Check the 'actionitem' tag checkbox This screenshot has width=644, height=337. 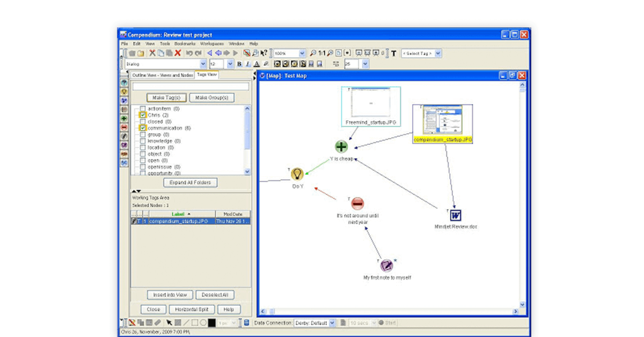tap(142, 108)
